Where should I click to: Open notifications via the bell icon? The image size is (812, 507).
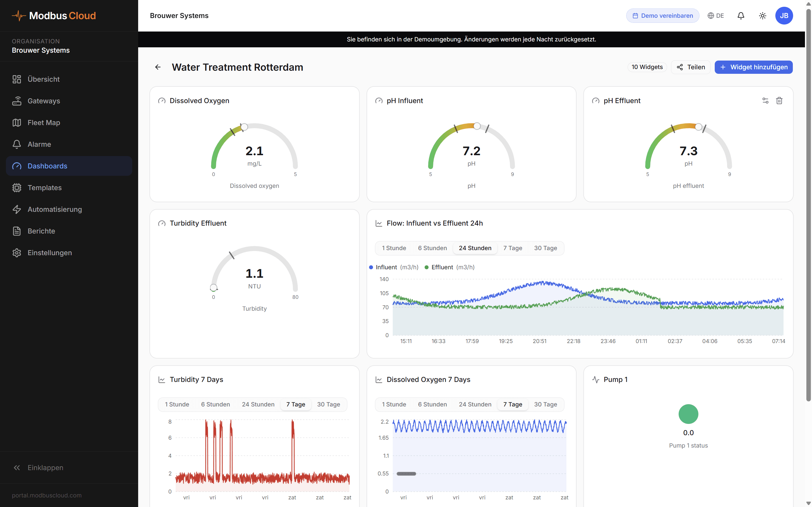coord(741,15)
